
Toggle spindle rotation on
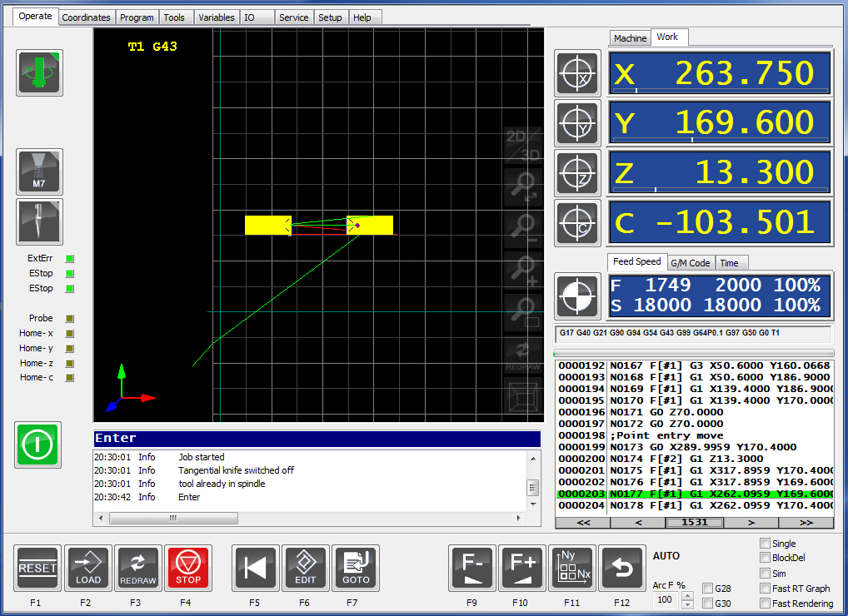point(38,73)
